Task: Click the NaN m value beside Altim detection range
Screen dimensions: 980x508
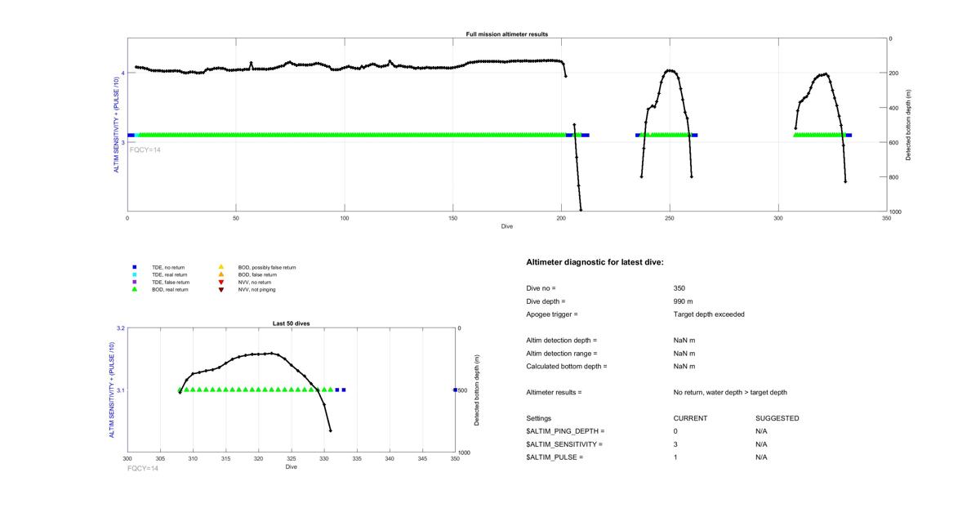Action: 684,354
